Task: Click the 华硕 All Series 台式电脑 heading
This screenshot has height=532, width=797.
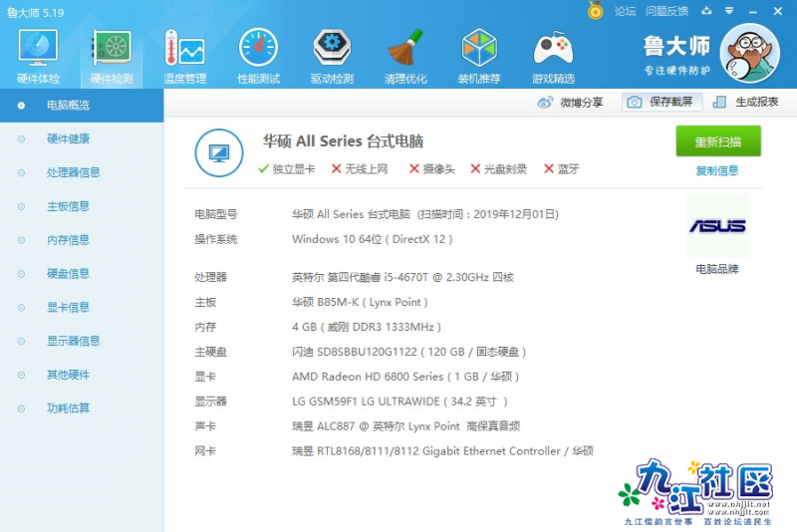Action: coord(343,140)
